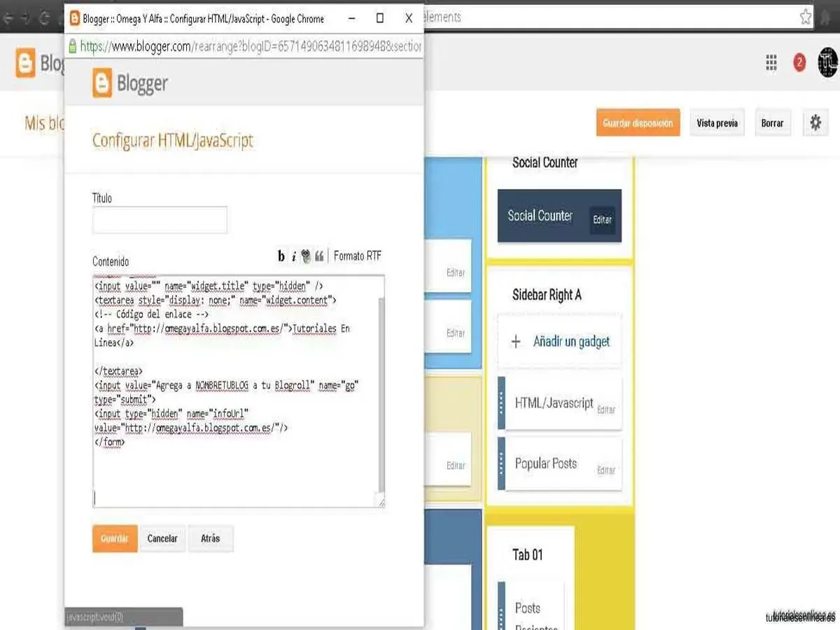Image resolution: width=840 pixels, height=630 pixels.
Task: Open the account avatar in the top right
Action: 828,63
